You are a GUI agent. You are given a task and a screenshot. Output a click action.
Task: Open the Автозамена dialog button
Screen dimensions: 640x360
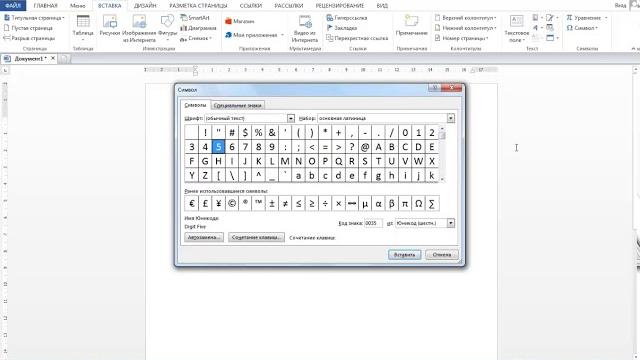(204, 237)
